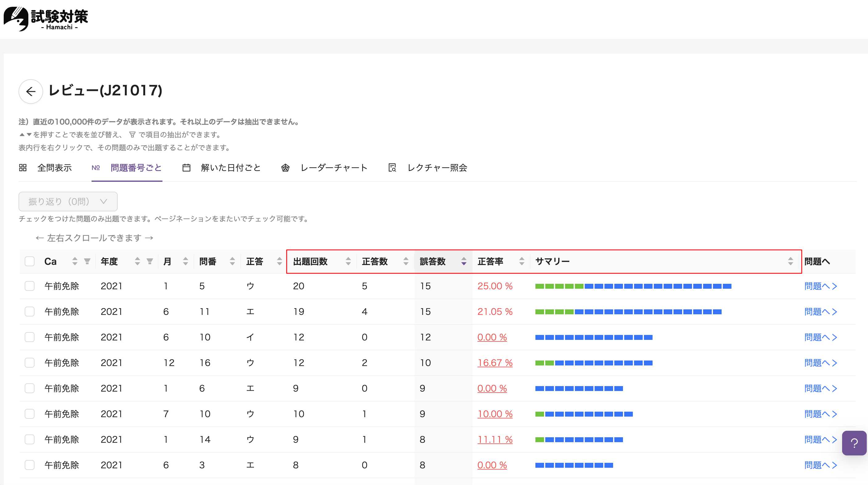Screen dimensions: 868x485
Task: Open the 振り返り（0問）dropdown
Action: click(x=68, y=202)
